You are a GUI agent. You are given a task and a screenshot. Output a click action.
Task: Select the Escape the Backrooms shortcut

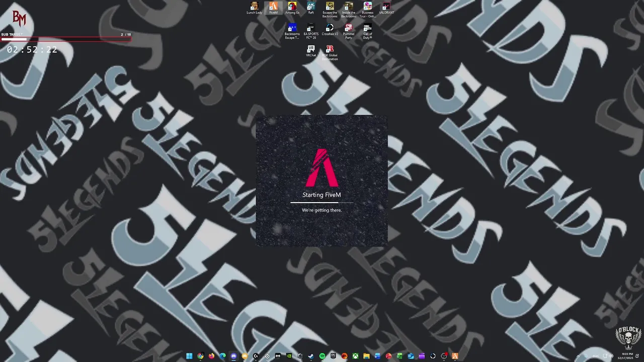click(330, 10)
